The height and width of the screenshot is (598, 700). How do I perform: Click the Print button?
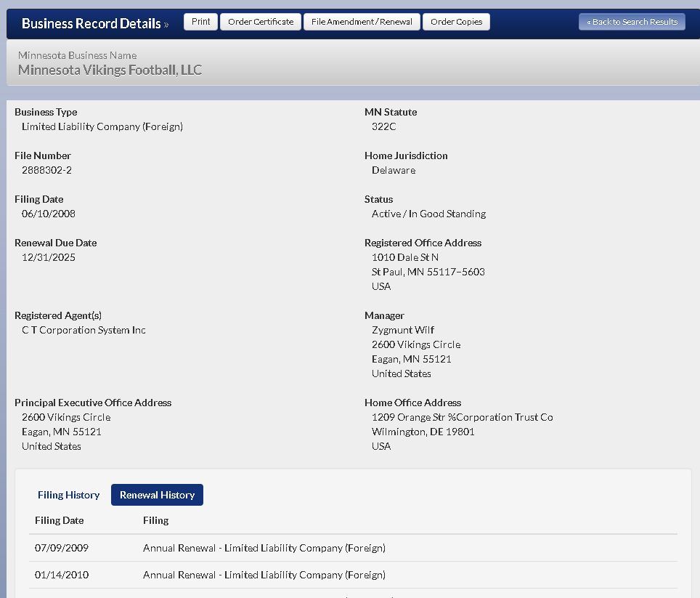200,22
